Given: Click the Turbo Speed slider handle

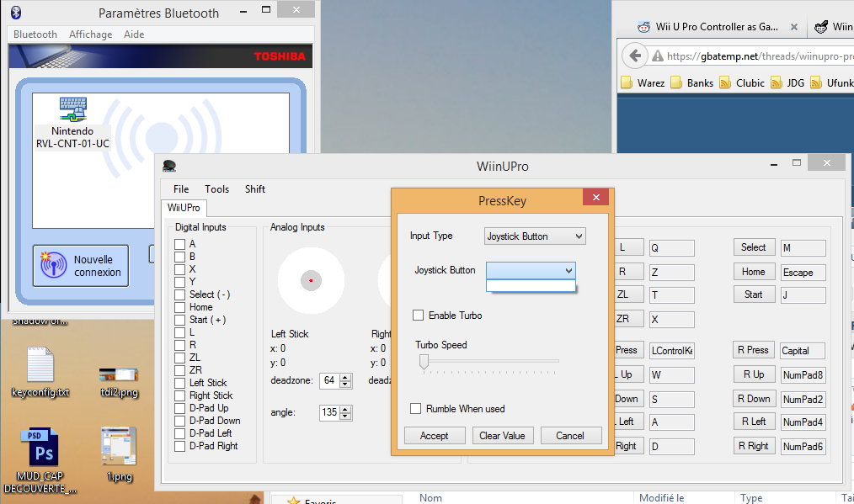Looking at the screenshot, I should pyautogui.click(x=424, y=362).
